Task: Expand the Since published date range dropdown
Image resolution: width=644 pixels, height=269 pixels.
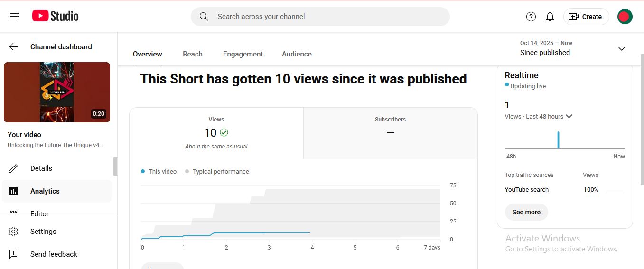Action: click(621, 49)
